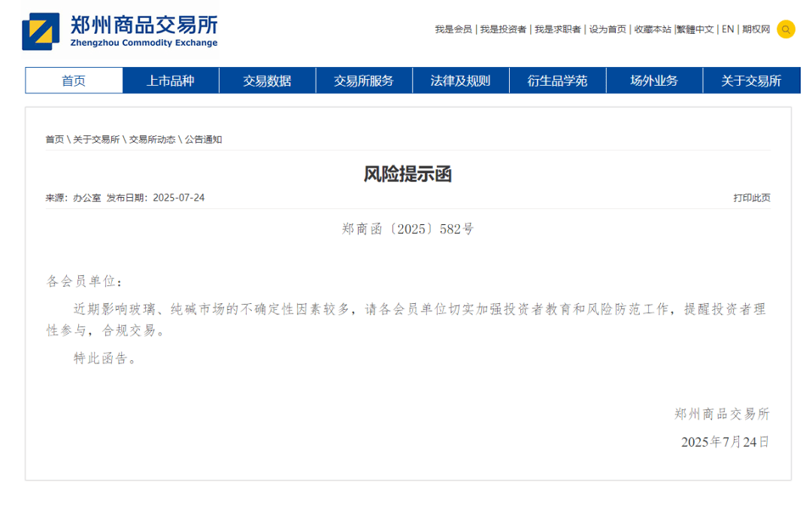Screen dimensions: 812x507
Task: Click 设为首页 link
Action: coord(607,29)
